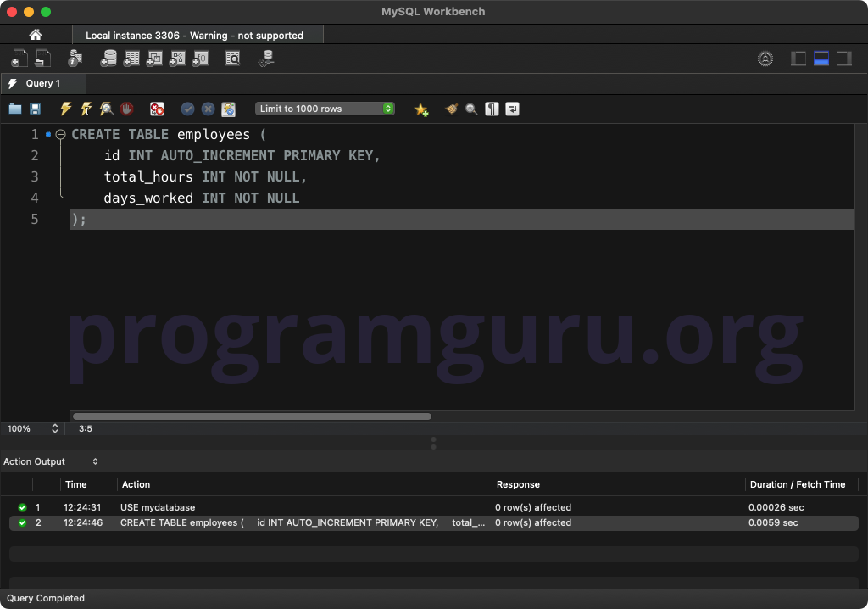Image resolution: width=868 pixels, height=609 pixels.
Task: Create a new schema in the connected server
Action: coord(108,58)
